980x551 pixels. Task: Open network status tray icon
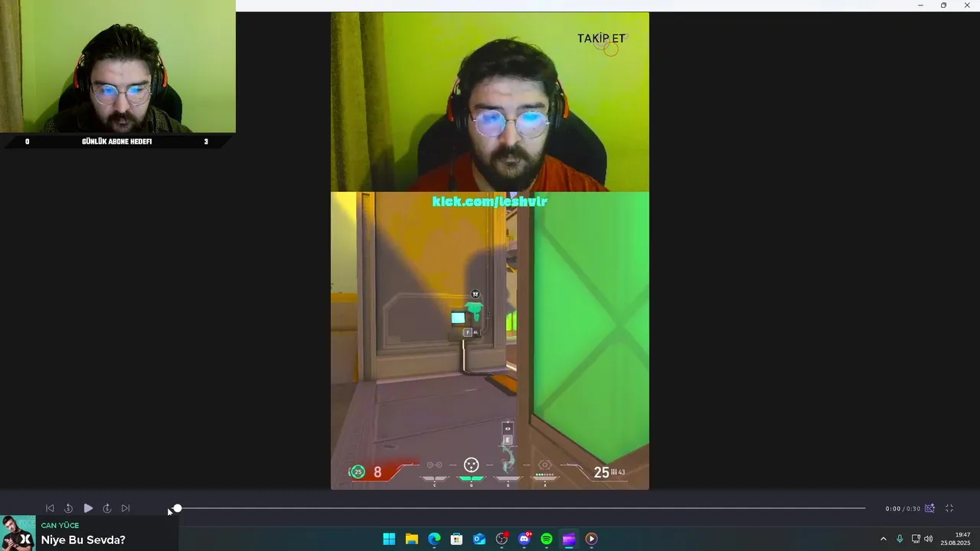point(916,539)
